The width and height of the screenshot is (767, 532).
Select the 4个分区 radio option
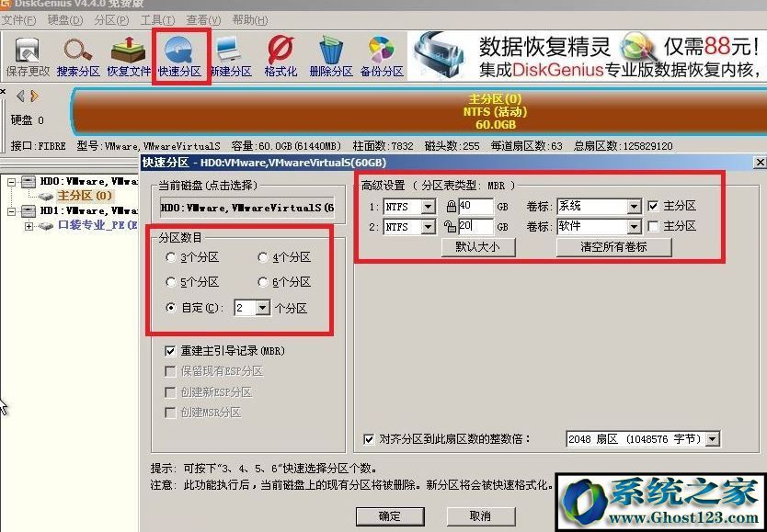click(x=263, y=257)
